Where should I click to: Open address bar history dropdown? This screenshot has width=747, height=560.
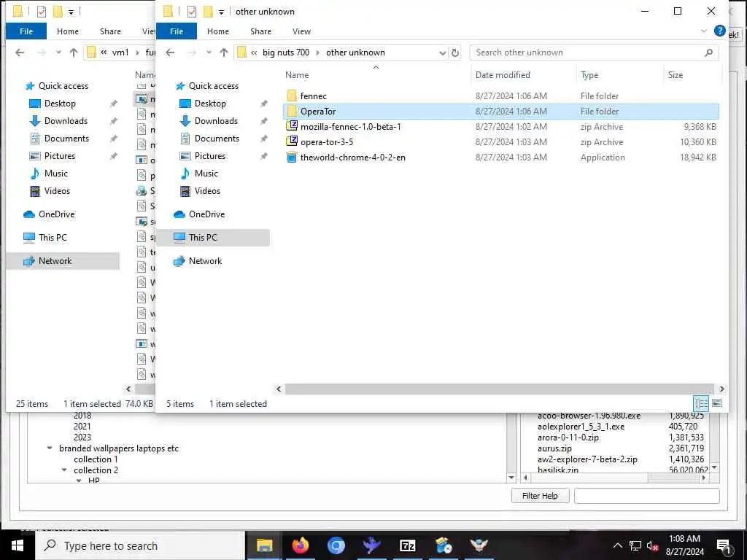[442, 52]
